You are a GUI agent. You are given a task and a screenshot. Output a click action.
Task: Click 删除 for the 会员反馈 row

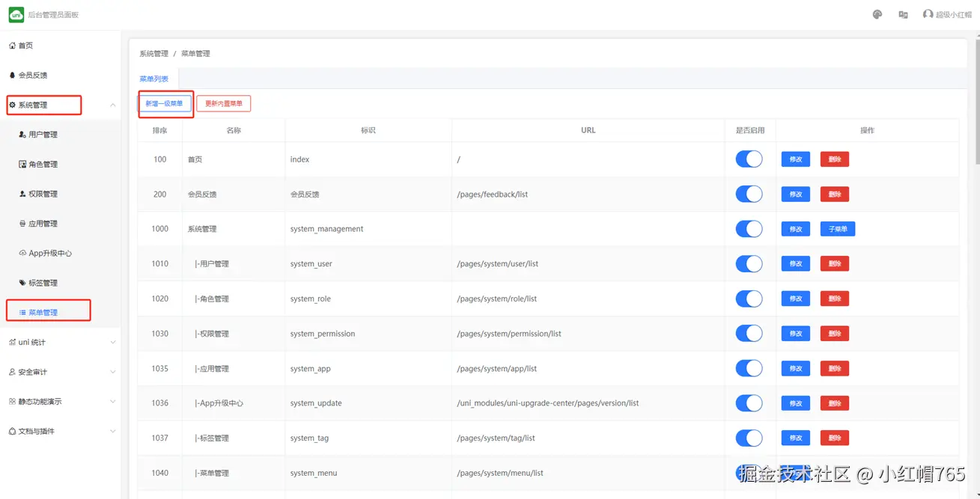835,195
